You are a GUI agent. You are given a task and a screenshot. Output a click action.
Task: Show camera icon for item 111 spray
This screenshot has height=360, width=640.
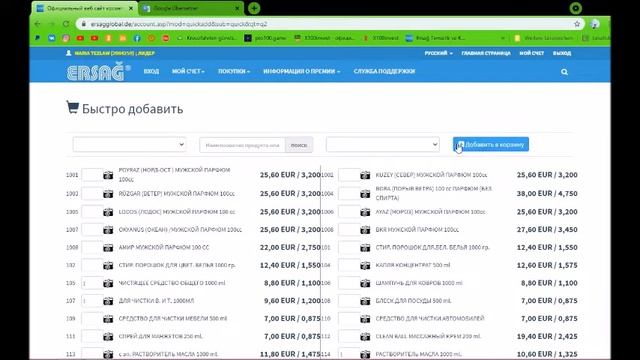[x=108, y=337]
